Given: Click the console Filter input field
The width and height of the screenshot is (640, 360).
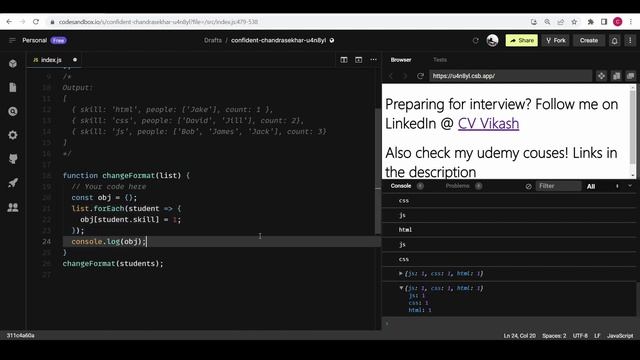Looking at the screenshot, I should click(x=558, y=186).
